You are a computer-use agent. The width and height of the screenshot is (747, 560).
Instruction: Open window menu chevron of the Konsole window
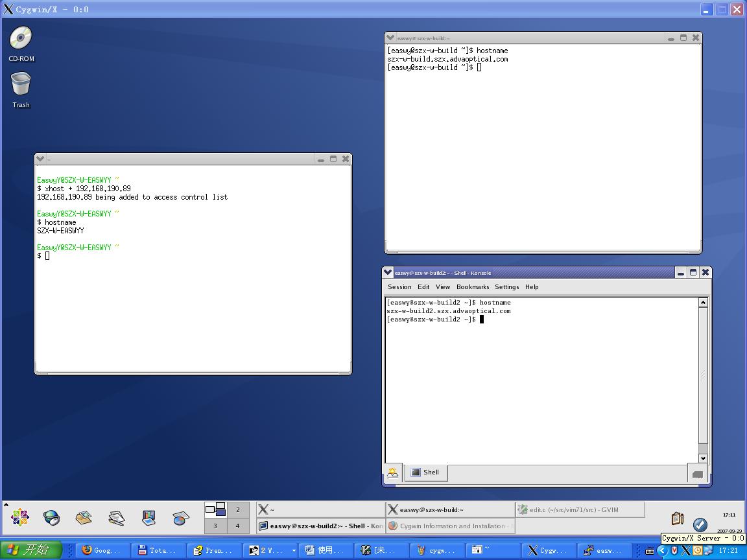(388, 272)
